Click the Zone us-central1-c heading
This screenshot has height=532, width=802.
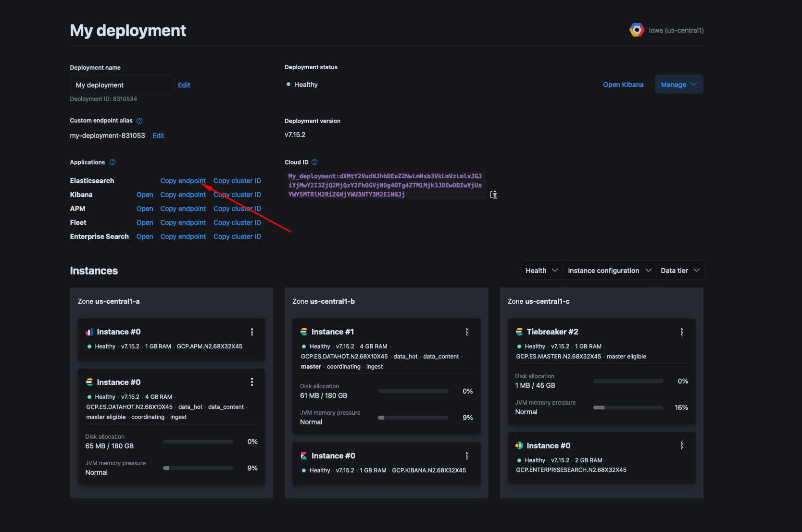(539, 301)
